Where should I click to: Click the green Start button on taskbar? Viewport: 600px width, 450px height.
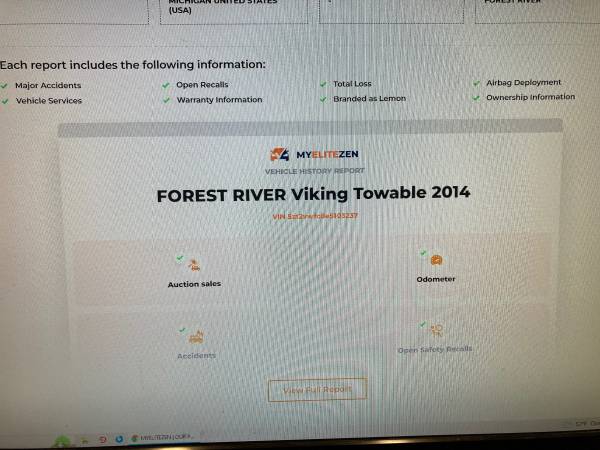(x=62, y=442)
